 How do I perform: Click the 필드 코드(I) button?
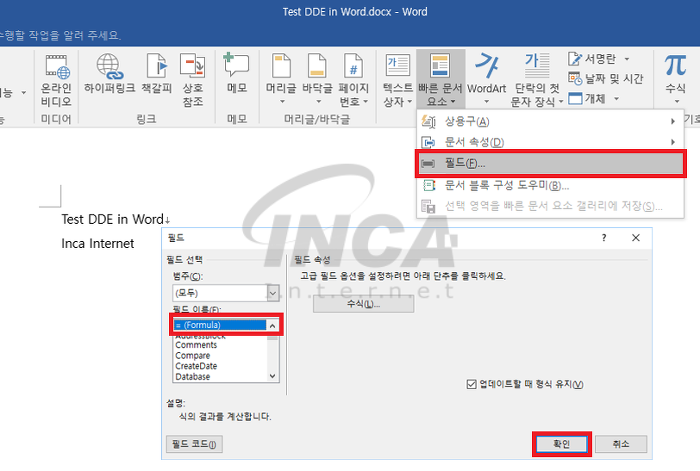194,444
